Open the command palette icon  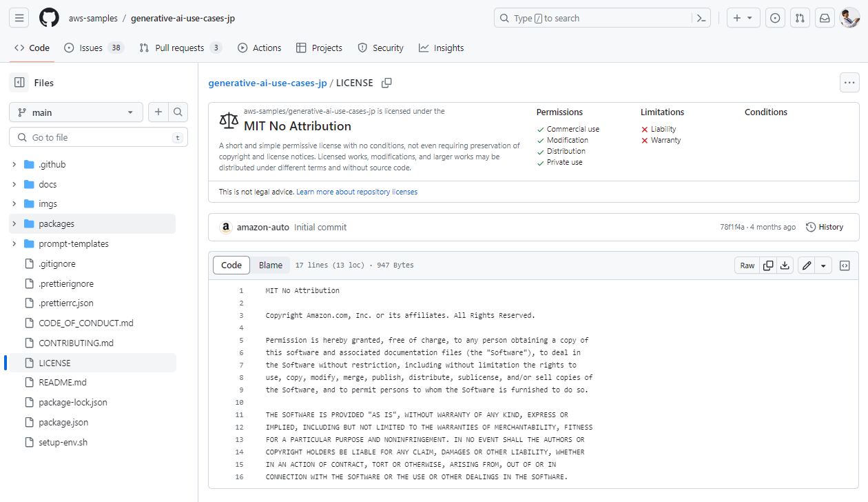(x=701, y=19)
